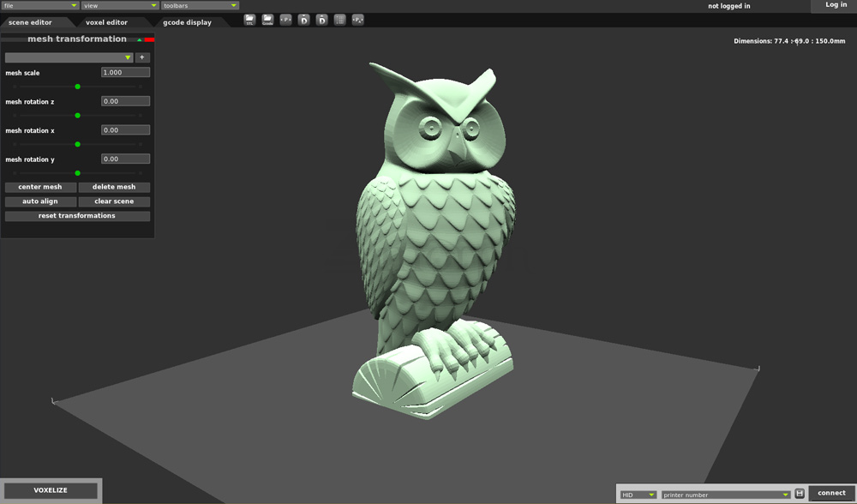Image resolution: width=857 pixels, height=504 pixels.
Task: Open the file dropdown menu
Action: point(39,6)
